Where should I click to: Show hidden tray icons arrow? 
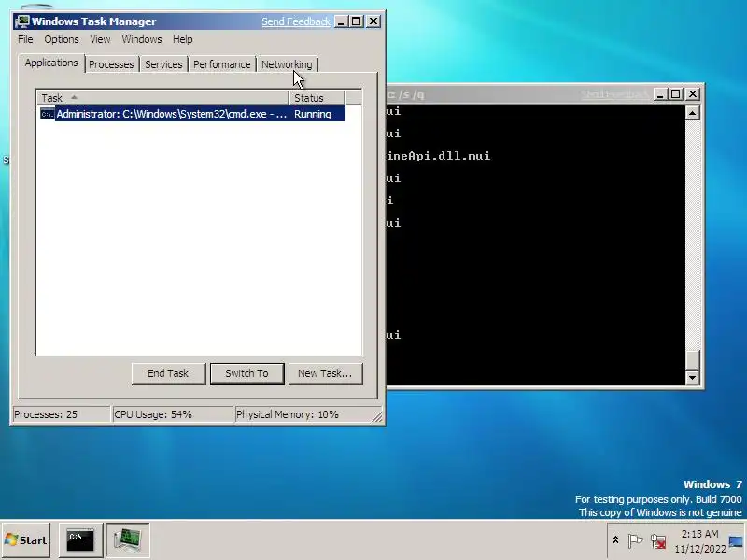(615, 540)
